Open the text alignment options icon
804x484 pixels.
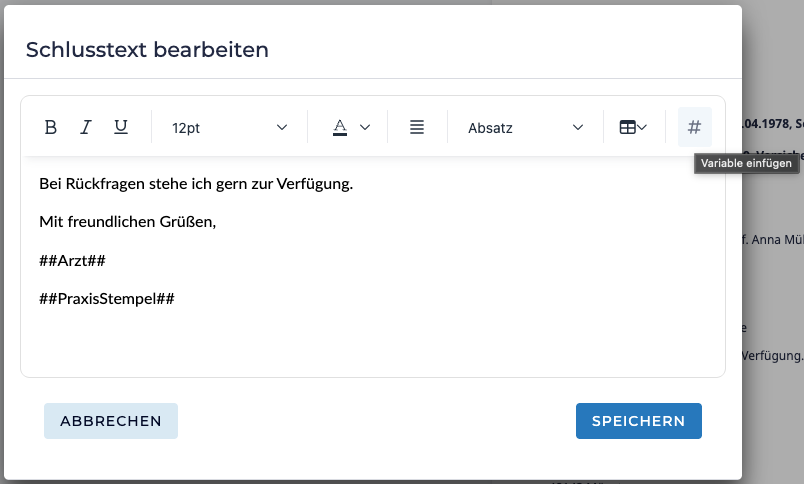(x=417, y=127)
